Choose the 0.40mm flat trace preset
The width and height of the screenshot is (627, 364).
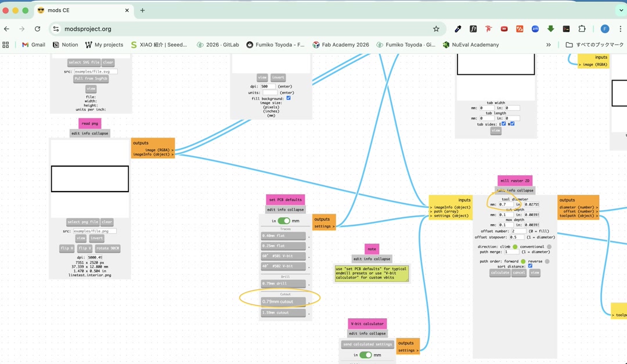coord(283,236)
